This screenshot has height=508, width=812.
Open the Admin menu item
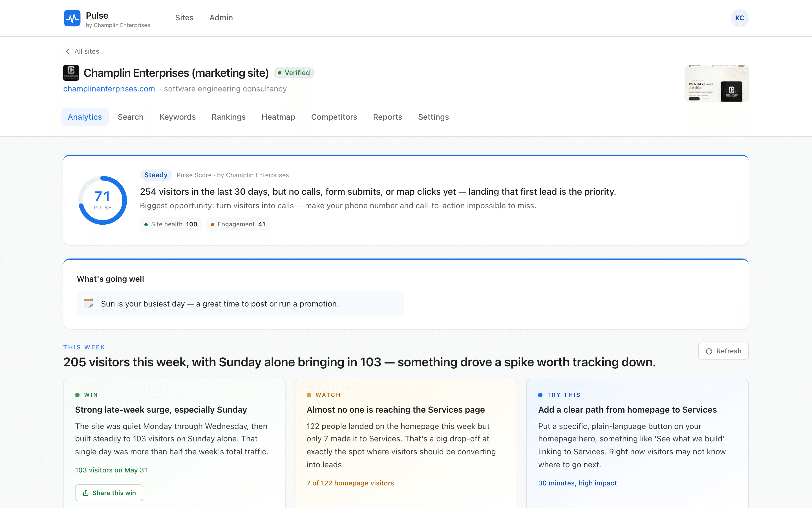(x=221, y=18)
